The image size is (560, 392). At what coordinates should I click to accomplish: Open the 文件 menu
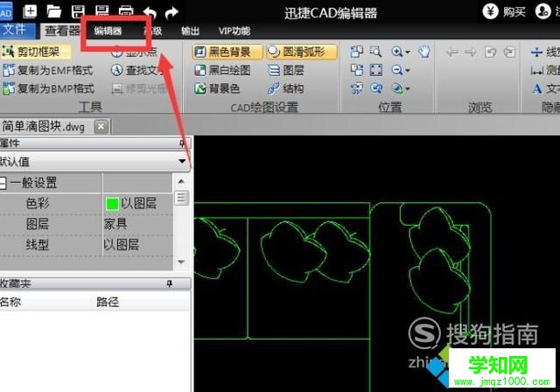point(17,31)
